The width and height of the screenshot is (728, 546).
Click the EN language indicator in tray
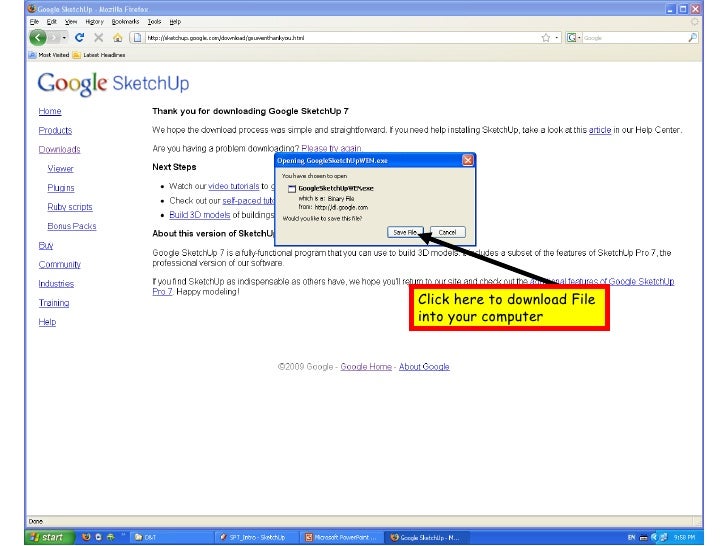[x=631, y=537]
